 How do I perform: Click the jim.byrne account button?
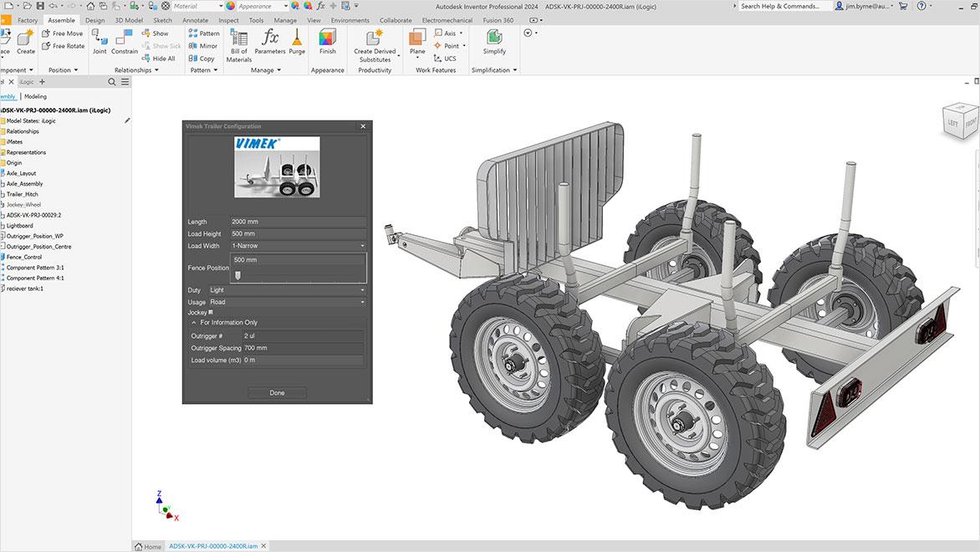pos(865,6)
